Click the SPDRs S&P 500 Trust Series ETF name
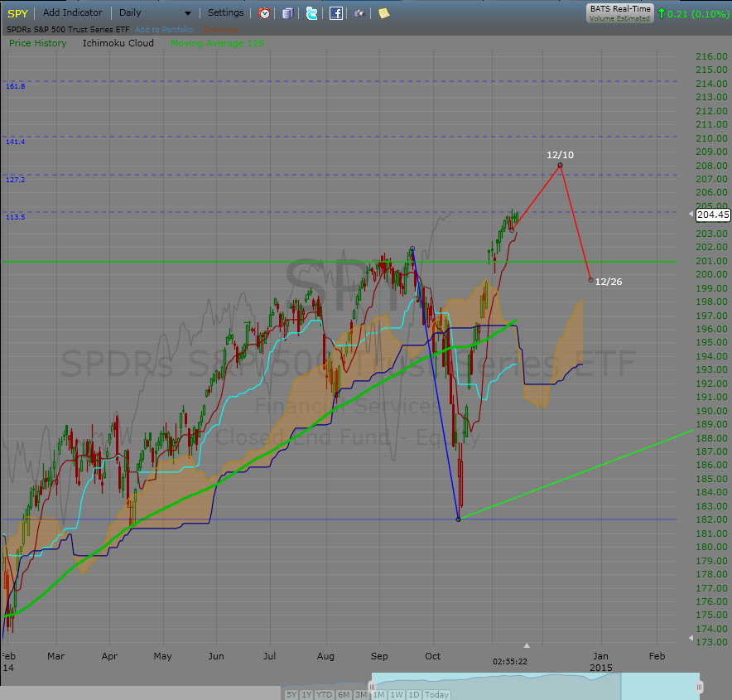The width and height of the screenshot is (732, 700). pyautogui.click(x=68, y=30)
